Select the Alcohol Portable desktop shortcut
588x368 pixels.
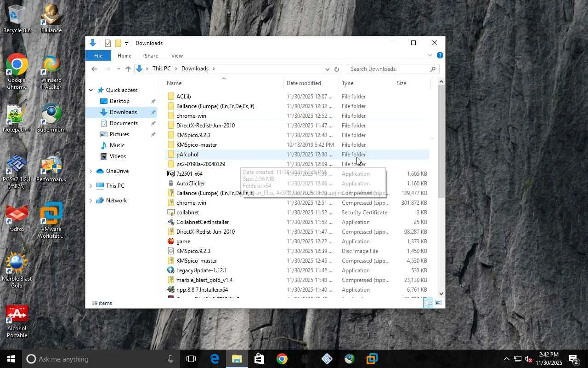(17, 321)
